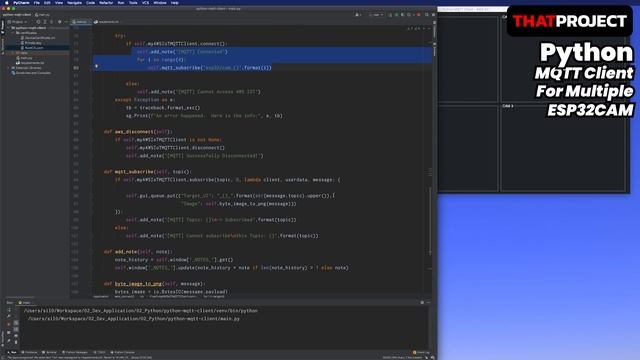640x360 pixels.
Task: Open the Refactor menu
Action: (x=106, y=2)
